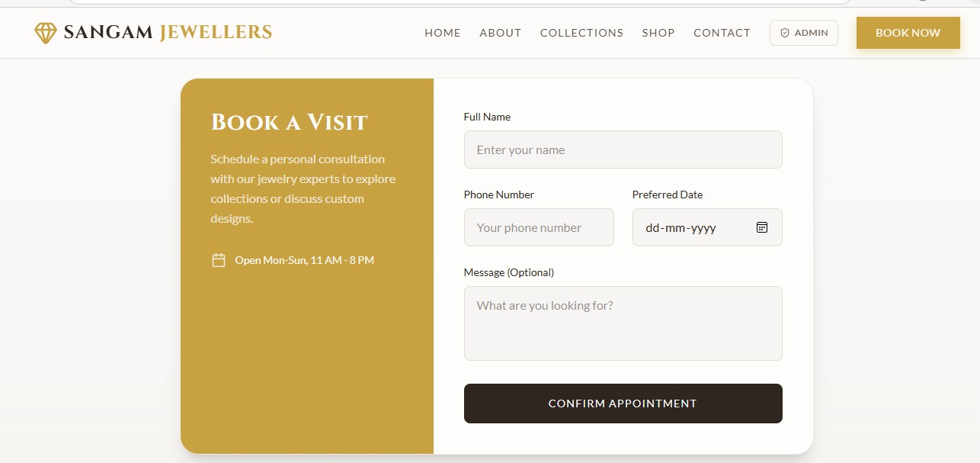The width and height of the screenshot is (980, 463).
Task: Click the Book a Visit heading
Action: [x=289, y=122]
